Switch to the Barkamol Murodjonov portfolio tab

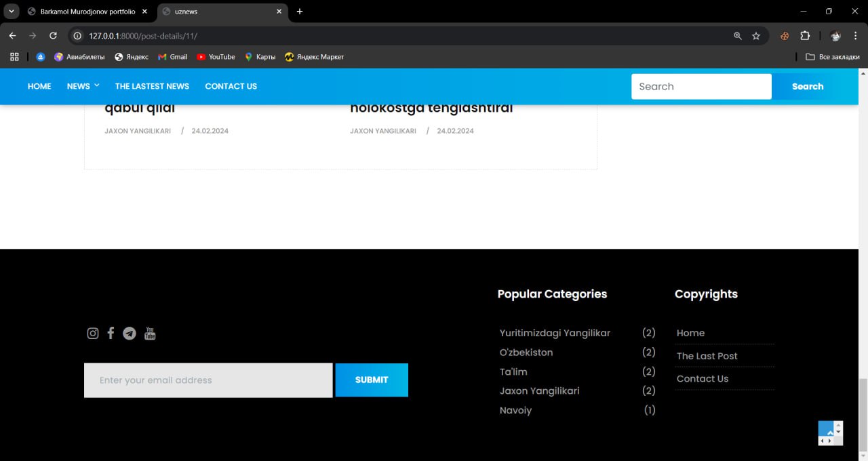[x=86, y=12]
